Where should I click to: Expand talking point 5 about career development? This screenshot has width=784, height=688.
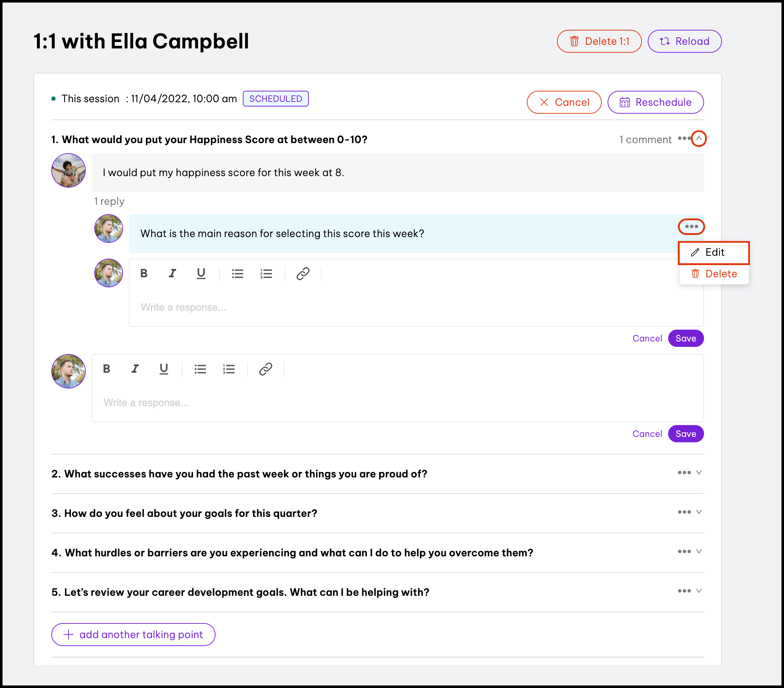[699, 591]
